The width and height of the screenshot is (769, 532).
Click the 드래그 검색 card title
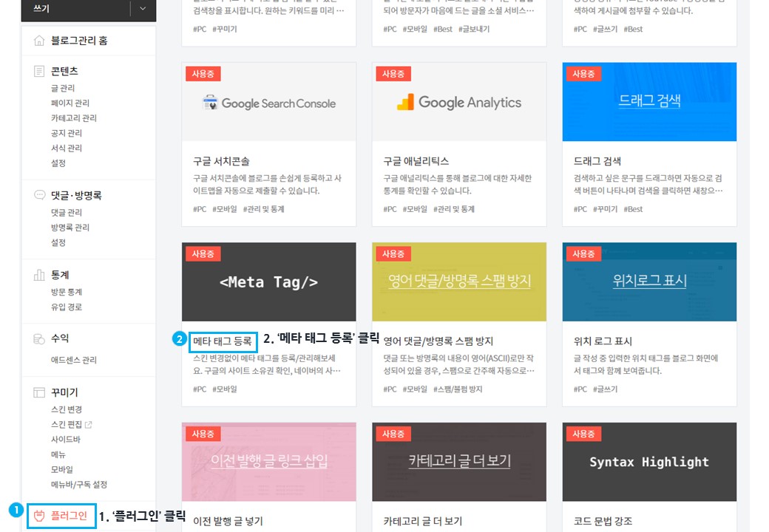point(597,161)
